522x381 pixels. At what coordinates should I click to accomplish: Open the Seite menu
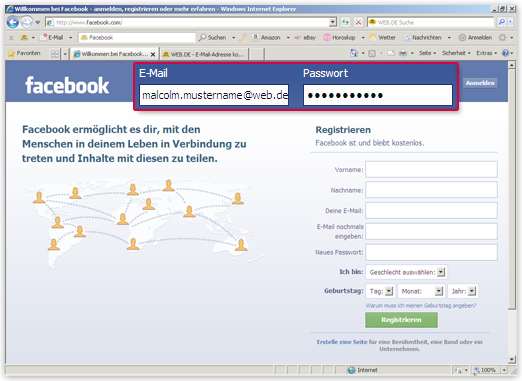point(427,53)
